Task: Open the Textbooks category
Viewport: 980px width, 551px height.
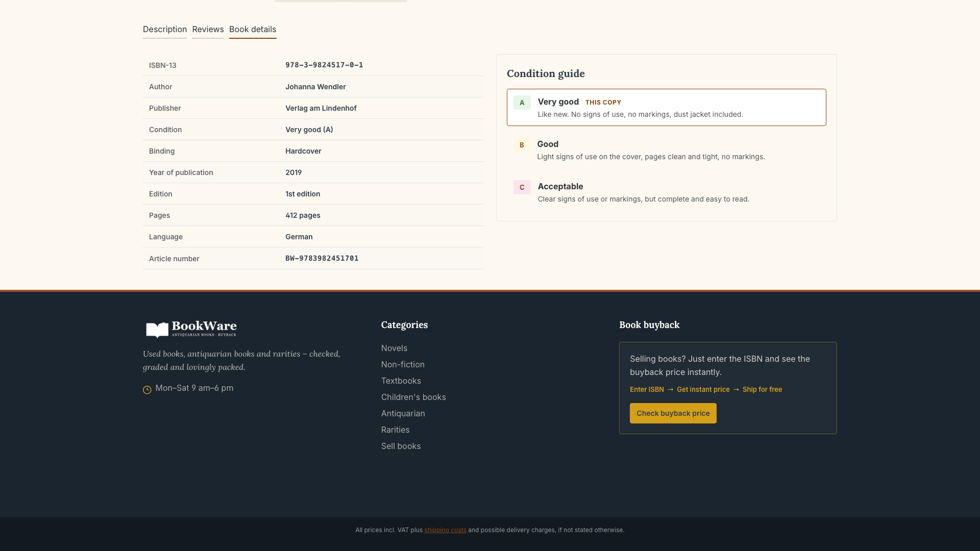Action: [x=401, y=381]
